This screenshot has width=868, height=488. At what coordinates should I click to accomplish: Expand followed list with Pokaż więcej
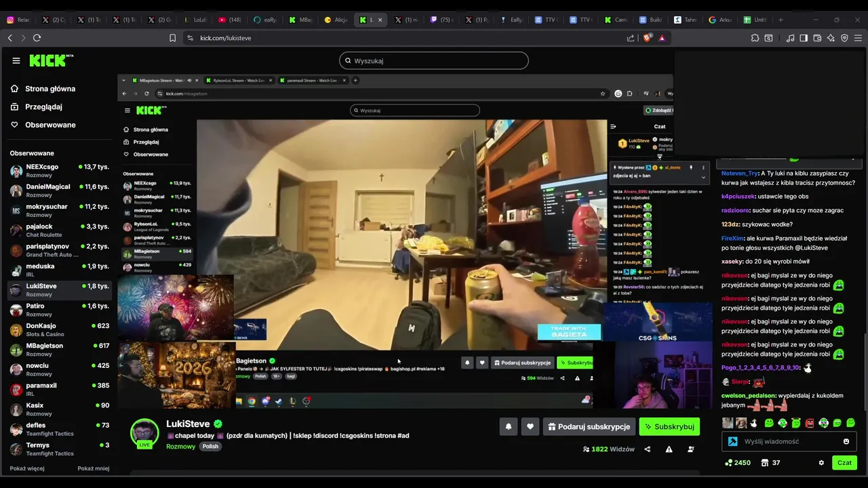coord(27,468)
